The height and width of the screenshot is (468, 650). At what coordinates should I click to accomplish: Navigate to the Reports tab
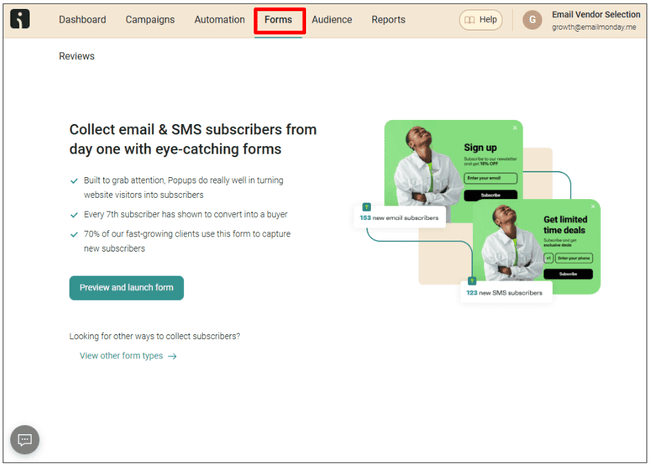(x=388, y=20)
